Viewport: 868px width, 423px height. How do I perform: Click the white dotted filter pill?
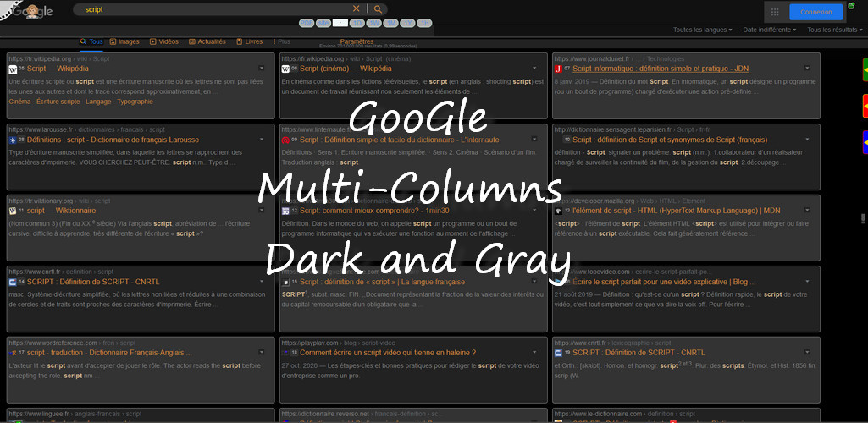[x=341, y=23]
